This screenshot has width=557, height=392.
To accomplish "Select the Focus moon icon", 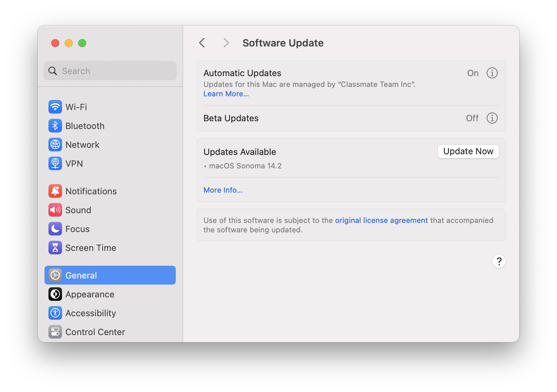I will tap(55, 229).
